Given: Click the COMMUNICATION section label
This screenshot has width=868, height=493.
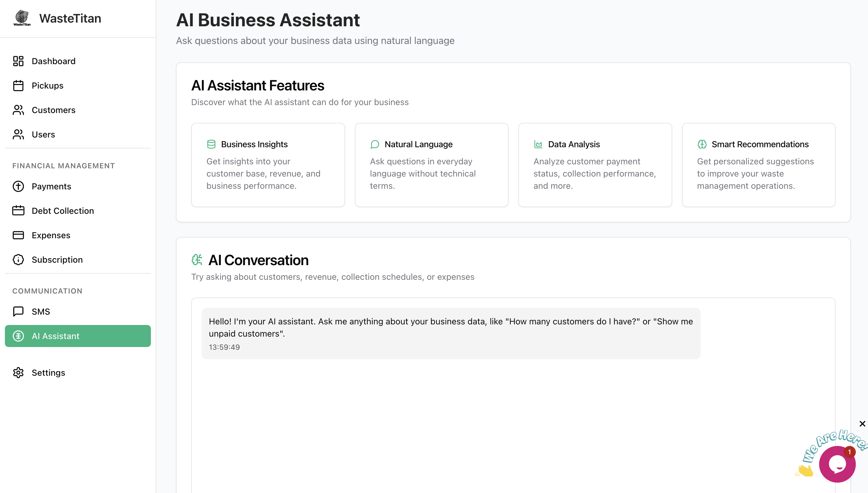Looking at the screenshot, I should [47, 291].
